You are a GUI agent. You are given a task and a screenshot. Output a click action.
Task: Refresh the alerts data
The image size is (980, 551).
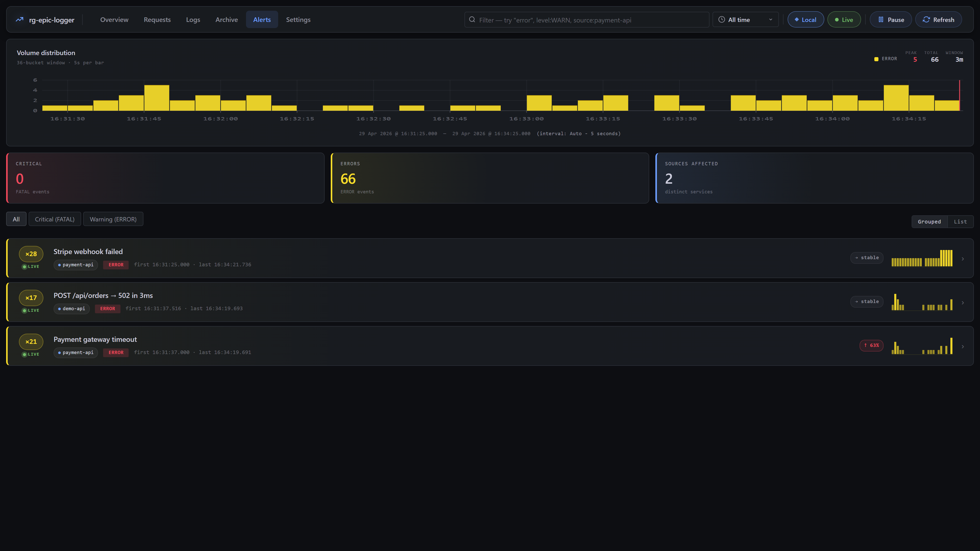[x=938, y=19]
